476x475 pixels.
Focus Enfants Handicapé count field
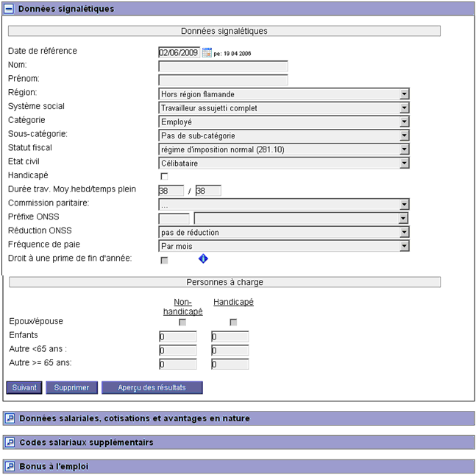pos(230,337)
